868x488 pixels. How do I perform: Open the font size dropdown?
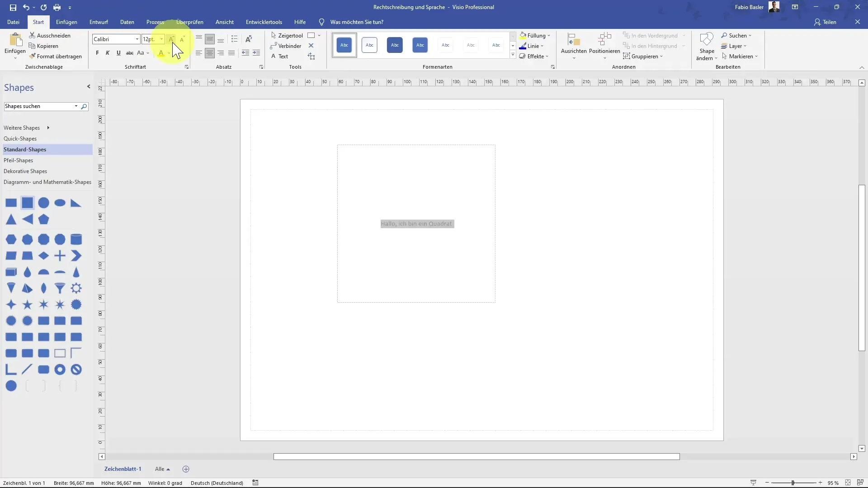161,39
